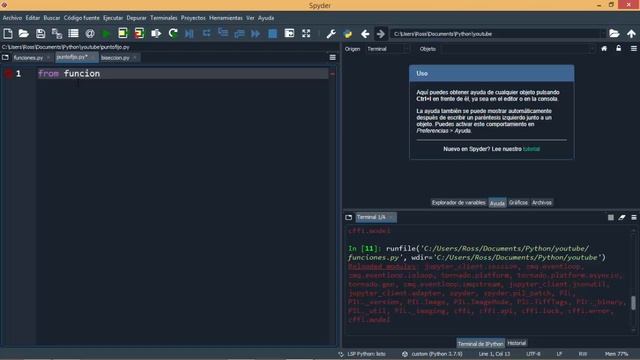The height and width of the screenshot is (360, 640).
Task: Go forward to next directory
Action: (380, 34)
